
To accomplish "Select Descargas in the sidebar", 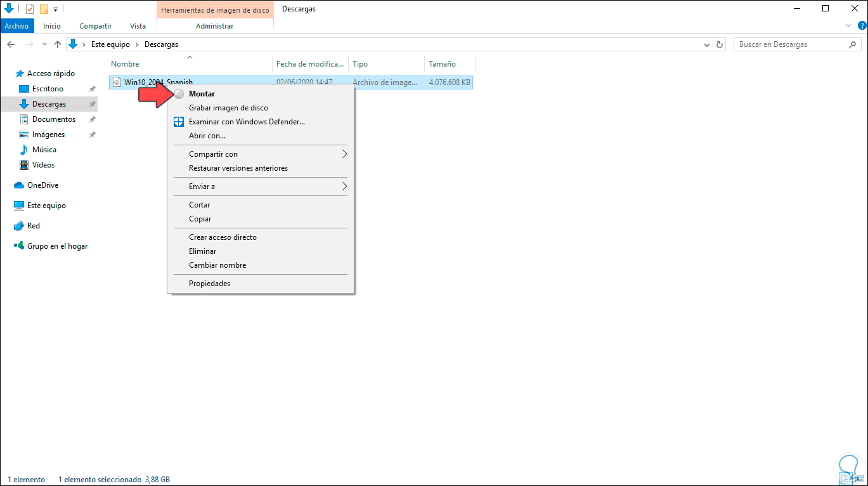I will point(49,104).
